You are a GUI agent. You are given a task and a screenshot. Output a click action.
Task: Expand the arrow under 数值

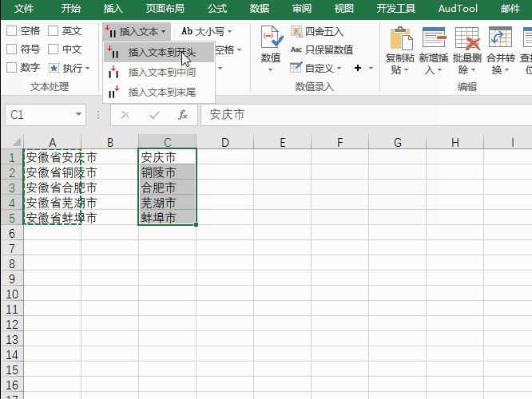pyautogui.click(x=271, y=70)
